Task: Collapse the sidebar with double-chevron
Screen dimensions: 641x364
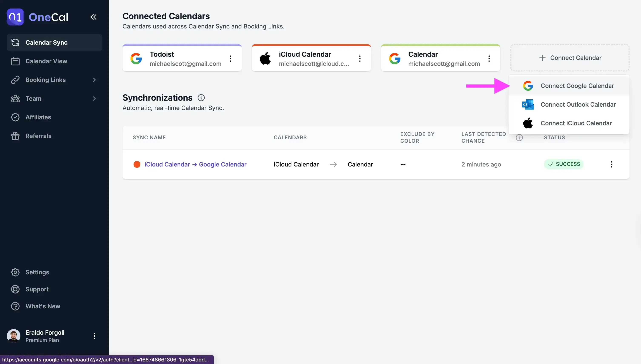Action: [93, 17]
